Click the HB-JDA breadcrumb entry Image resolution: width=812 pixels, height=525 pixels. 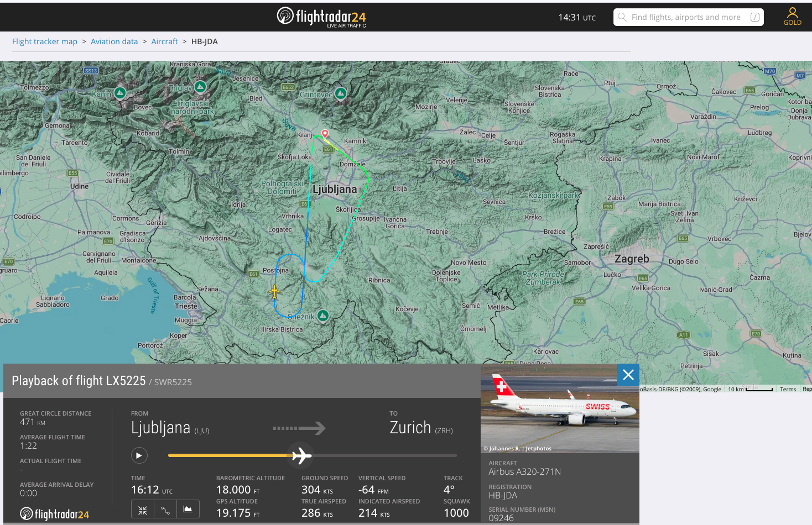coord(205,41)
